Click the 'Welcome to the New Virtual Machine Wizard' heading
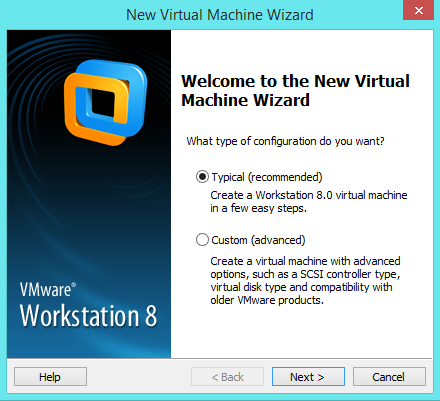440x401 pixels. pos(295,90)
